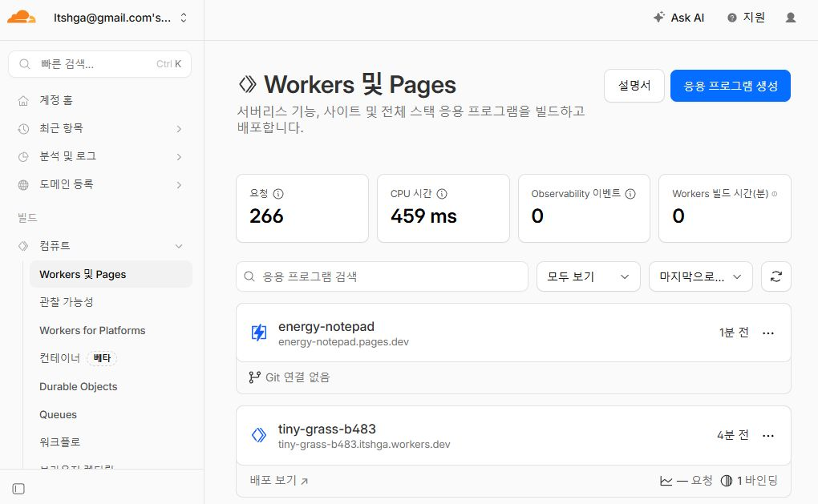Open the 지원 support help menu
818x504 pixels.
click(746, 18)
